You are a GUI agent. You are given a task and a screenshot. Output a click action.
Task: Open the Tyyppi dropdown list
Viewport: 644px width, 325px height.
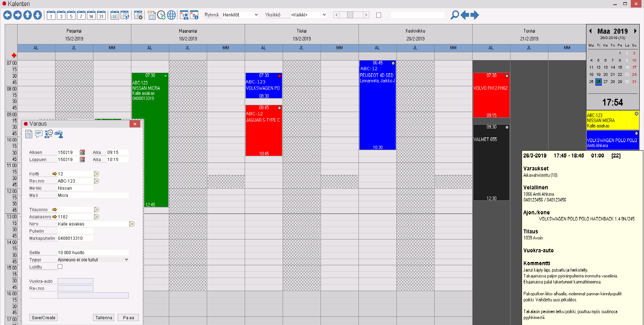[126, 259]
